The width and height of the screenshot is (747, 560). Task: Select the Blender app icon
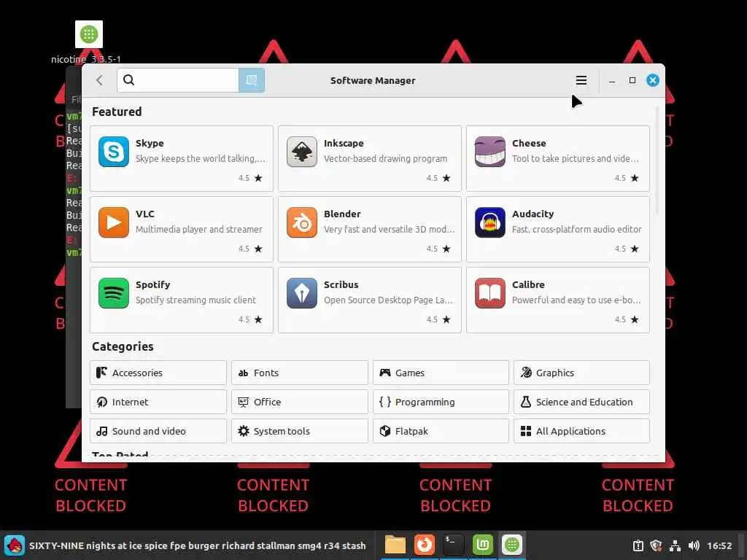301,222
